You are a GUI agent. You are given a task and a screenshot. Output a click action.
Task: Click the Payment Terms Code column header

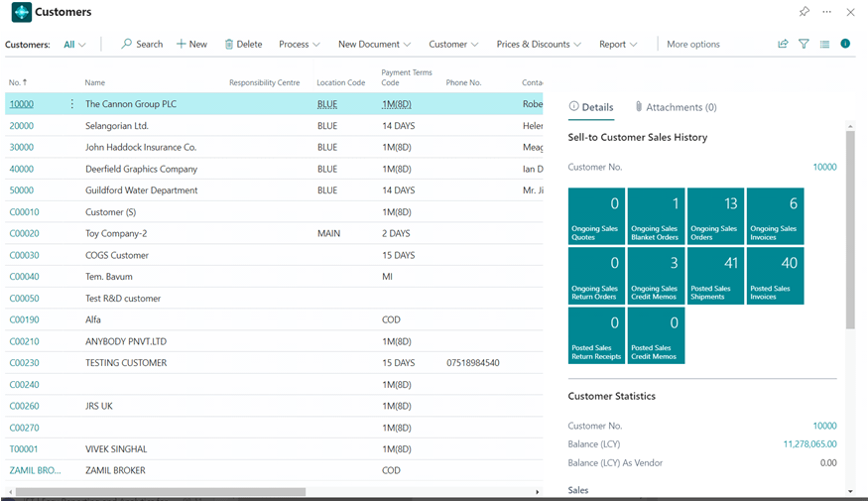407,77
